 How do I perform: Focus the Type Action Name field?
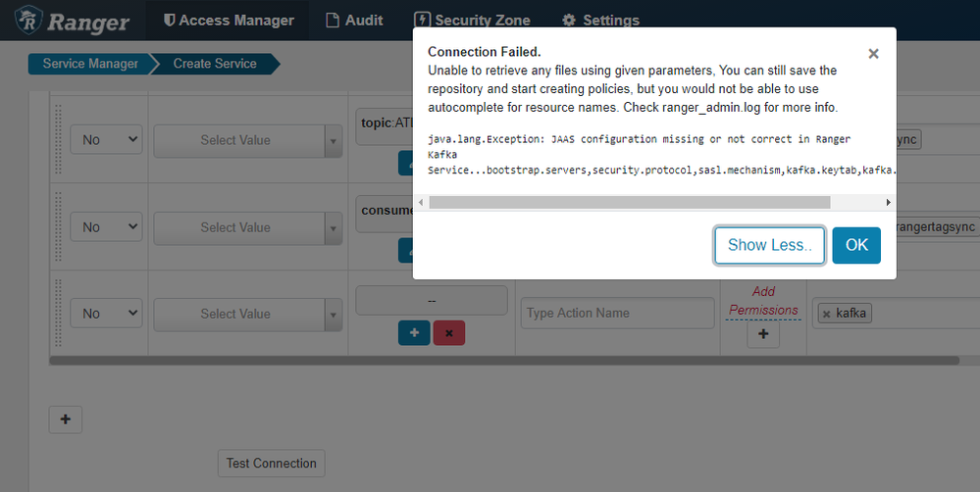[617, 313]
